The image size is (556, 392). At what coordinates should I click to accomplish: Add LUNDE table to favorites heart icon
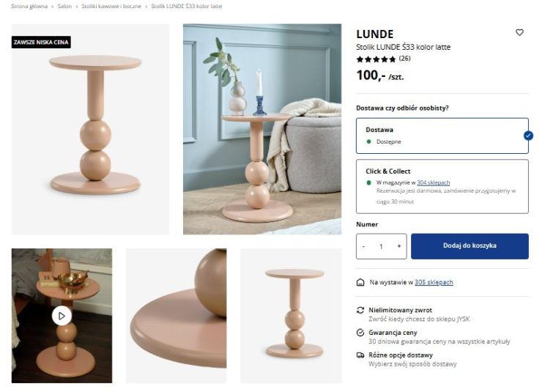pyautogui.click(x=519, y=33)
